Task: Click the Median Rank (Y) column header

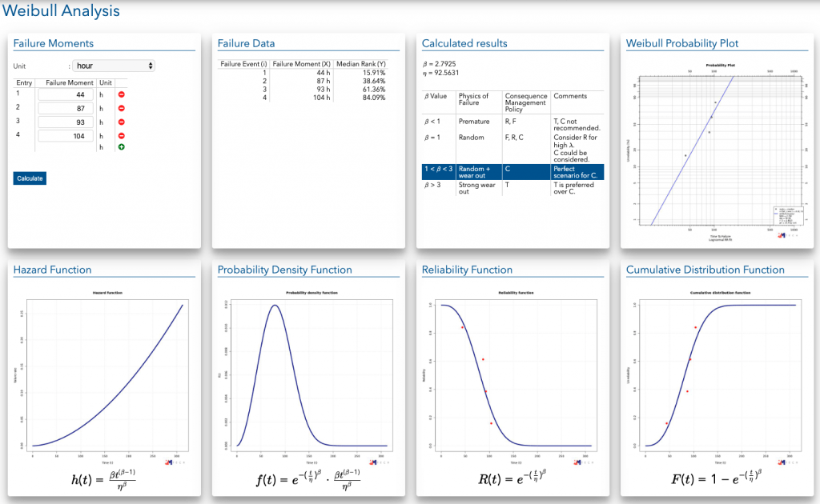Action: (x=361, y=63)
